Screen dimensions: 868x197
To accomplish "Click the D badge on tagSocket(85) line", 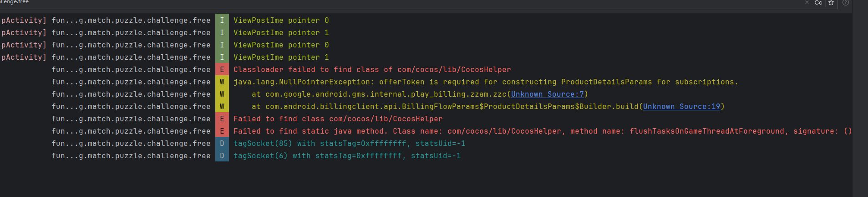I will 222,144.
